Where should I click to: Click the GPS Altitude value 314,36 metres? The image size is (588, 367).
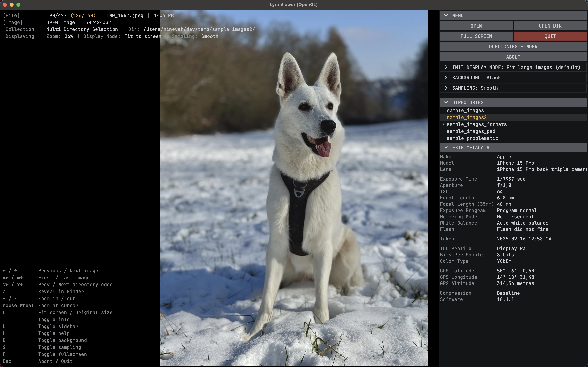click(x=515, y=283)
